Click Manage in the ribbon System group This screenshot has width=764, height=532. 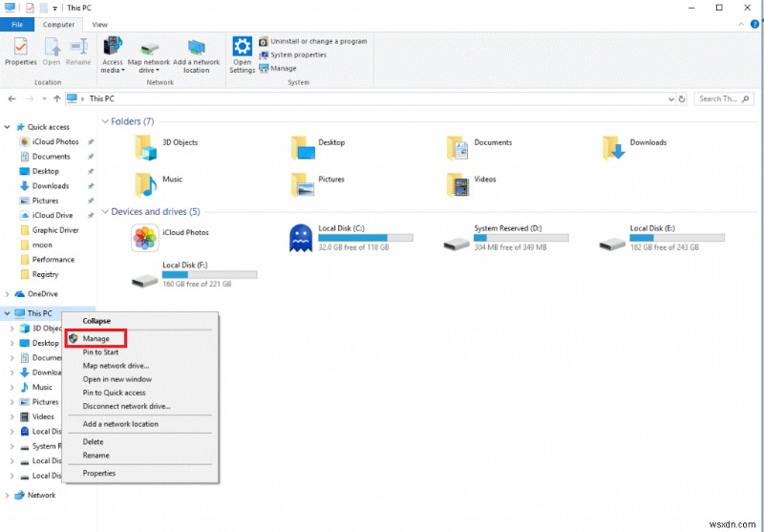[278, 69]
